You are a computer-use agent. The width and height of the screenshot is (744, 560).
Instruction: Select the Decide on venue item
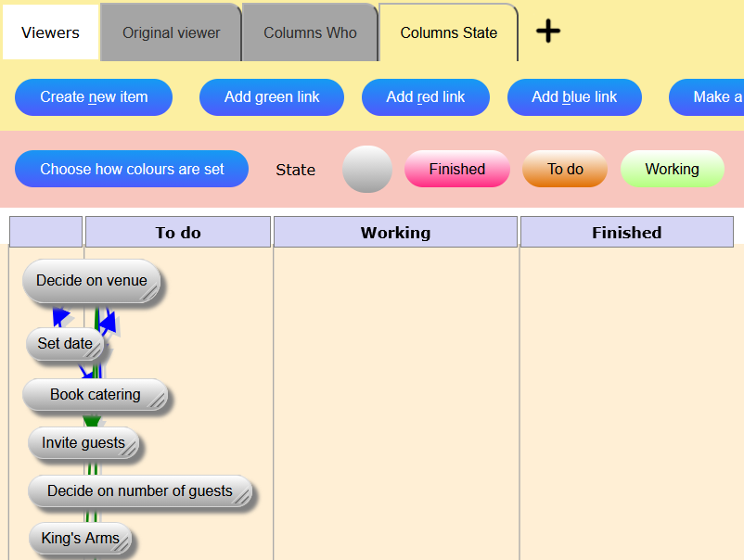click(91, 281)
